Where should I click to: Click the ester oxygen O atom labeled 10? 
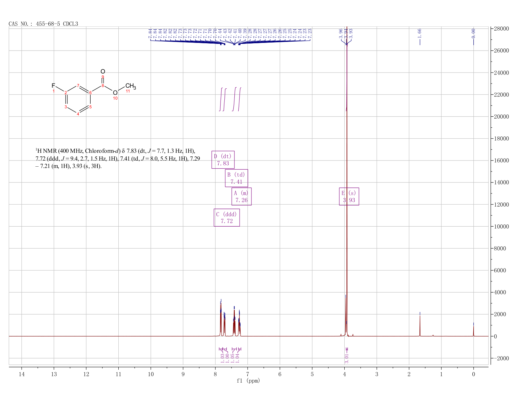115,93
